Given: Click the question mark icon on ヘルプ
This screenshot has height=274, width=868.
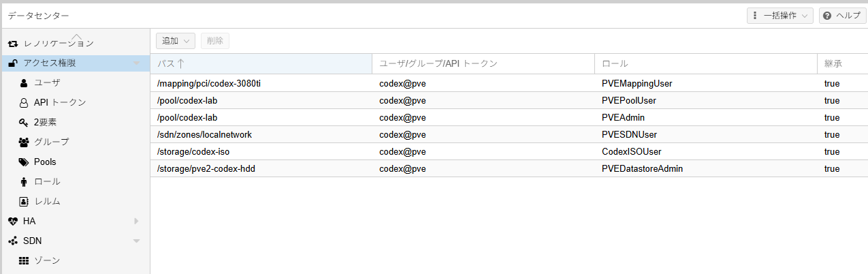Looking at the screenshot, I should pos(826,16).
